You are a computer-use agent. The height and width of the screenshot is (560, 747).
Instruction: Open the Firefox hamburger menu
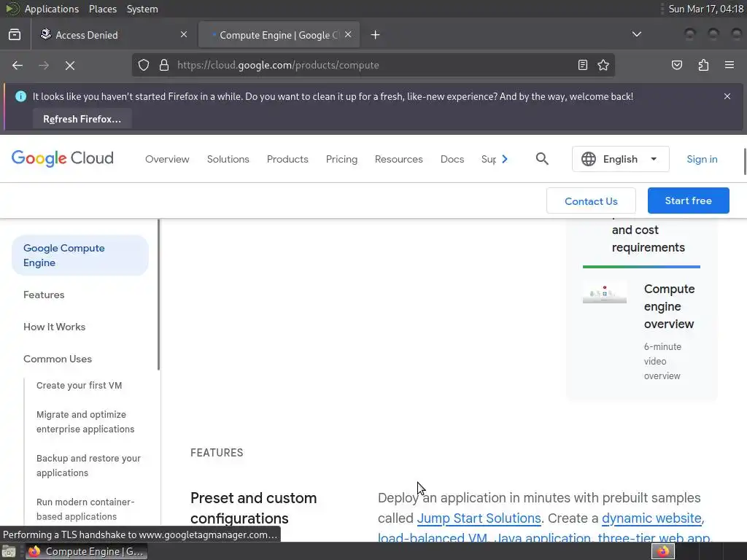pyautogui.click(x=729, y=65)
